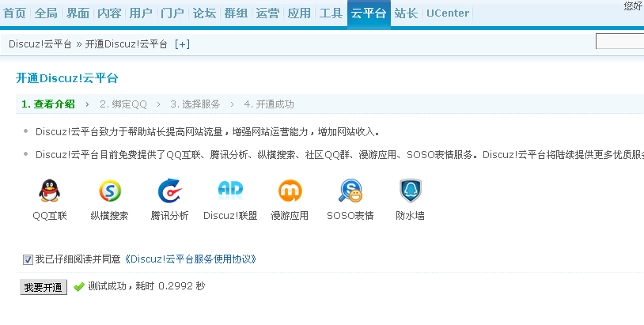Viewport: 644px width, 325px height.
Task: Open the UCenter tab
Action: click(448, 13)
